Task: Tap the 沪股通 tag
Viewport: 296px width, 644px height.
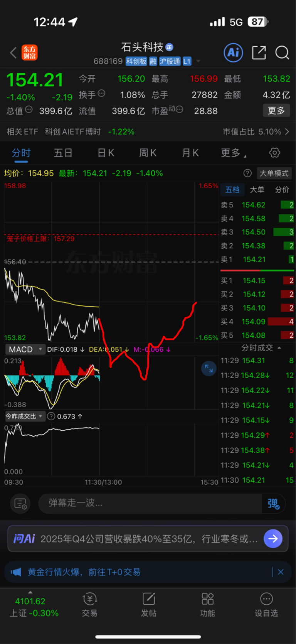Action: pyautogui.click(x=170, y=61)
